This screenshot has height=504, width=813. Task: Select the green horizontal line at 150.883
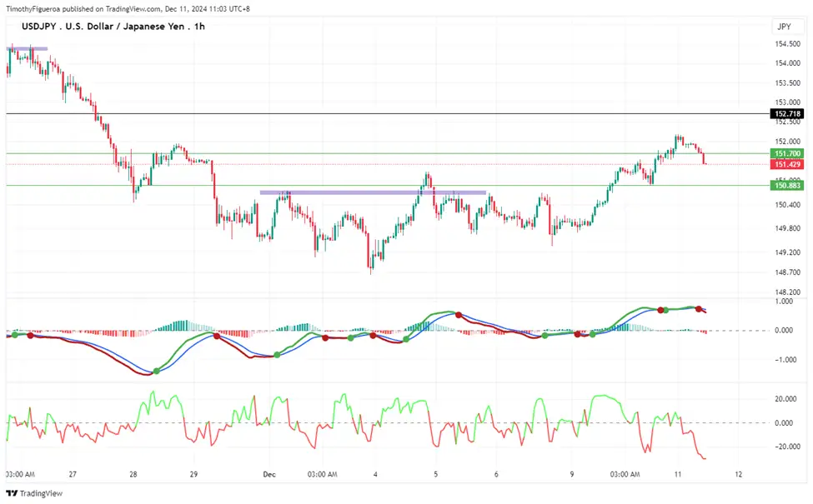click(x=389, y=186)
